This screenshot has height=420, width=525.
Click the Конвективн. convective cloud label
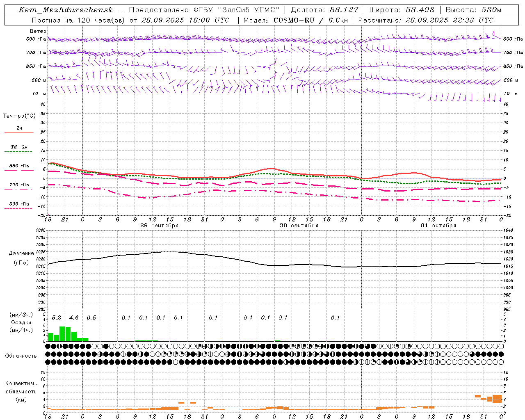click(21, 383)
